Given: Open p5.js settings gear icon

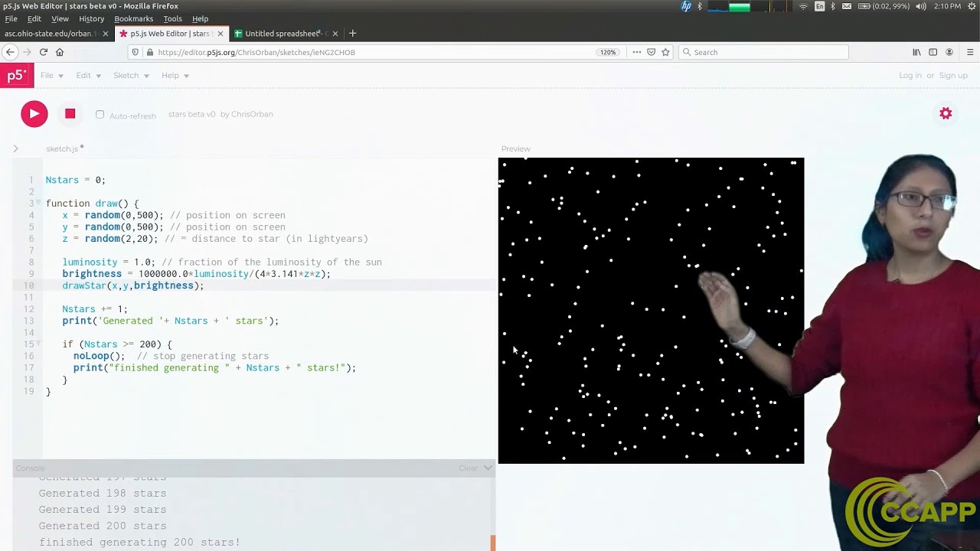Looking at the screenshot, I should click(x=946, y=113).
